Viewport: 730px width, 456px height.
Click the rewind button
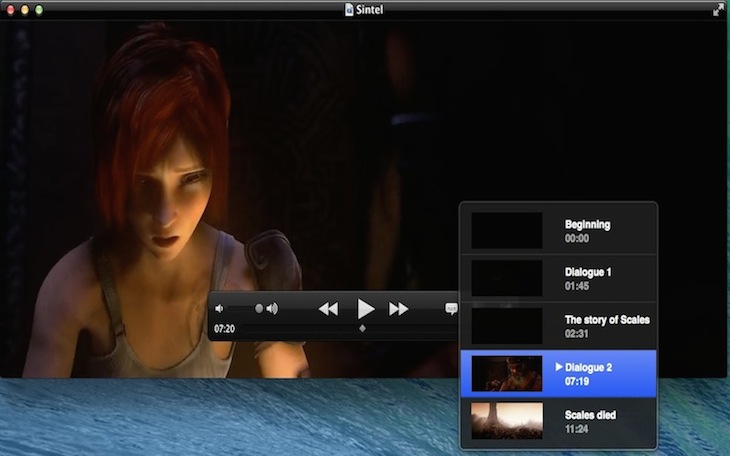point(328,309)
